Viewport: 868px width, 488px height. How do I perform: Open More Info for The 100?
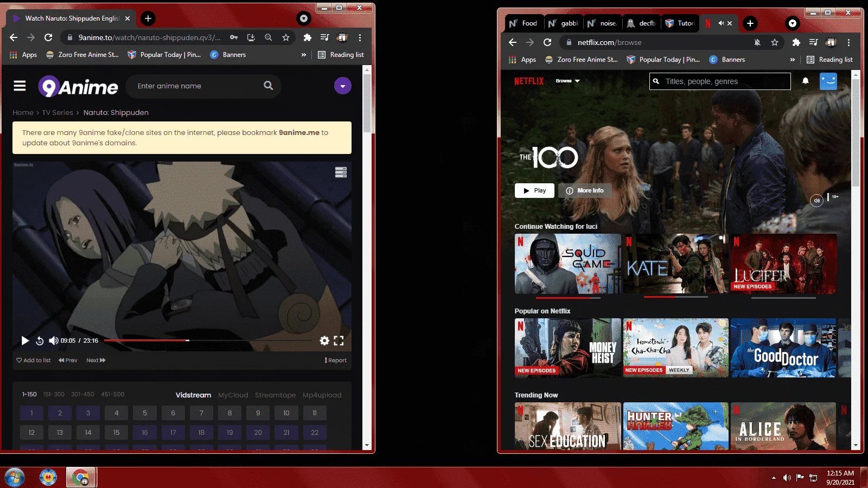coord(585,190)
